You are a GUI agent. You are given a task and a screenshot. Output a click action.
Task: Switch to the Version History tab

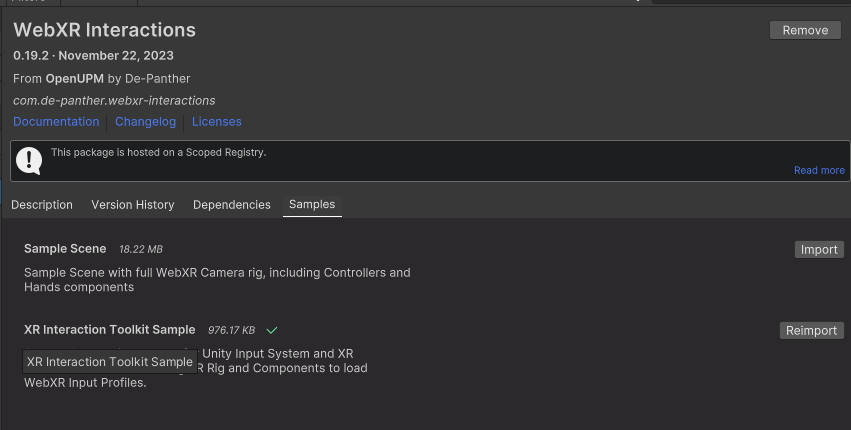coord(133,205)
